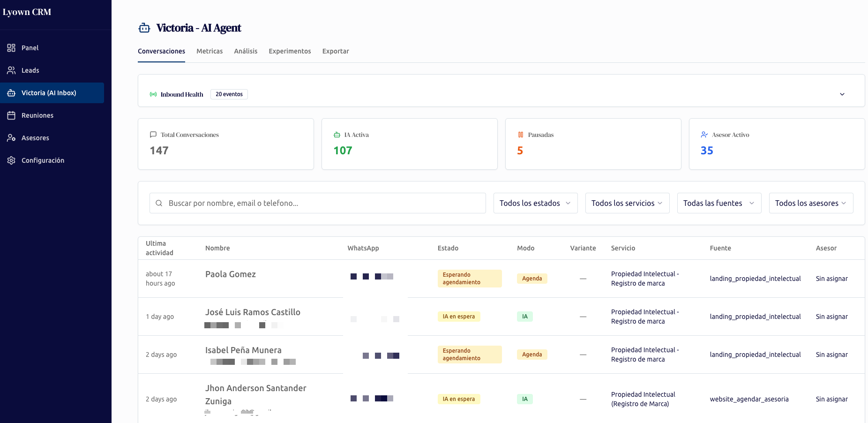The height and width of the screenshot is (423, 868).
Task: Click the 20 eventos badge
Action: pos(229,94)
